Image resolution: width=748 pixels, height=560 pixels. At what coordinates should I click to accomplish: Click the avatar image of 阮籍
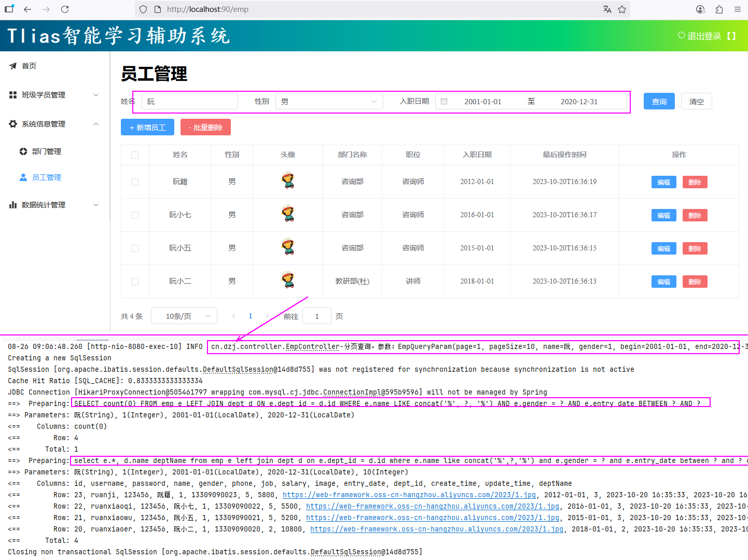[x=288, y=181]
